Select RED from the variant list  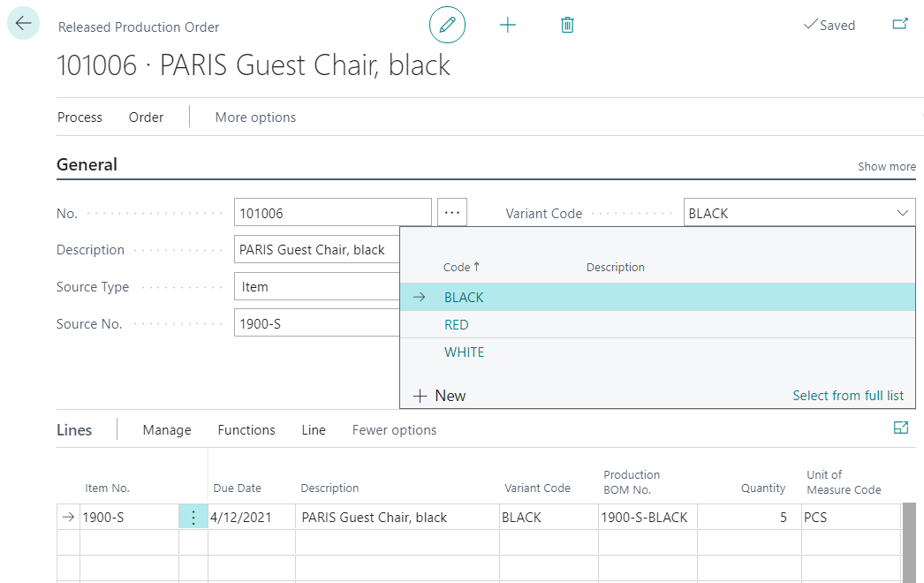point(457,325)
